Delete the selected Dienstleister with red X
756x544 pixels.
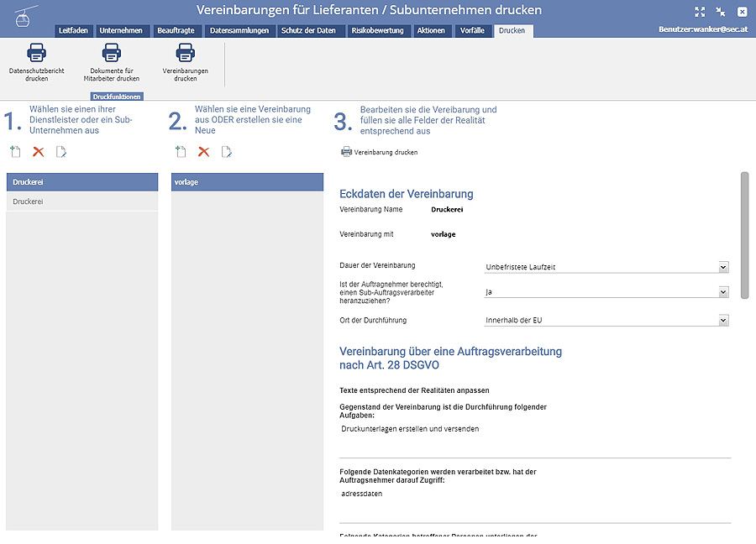[x=38, y=152]
